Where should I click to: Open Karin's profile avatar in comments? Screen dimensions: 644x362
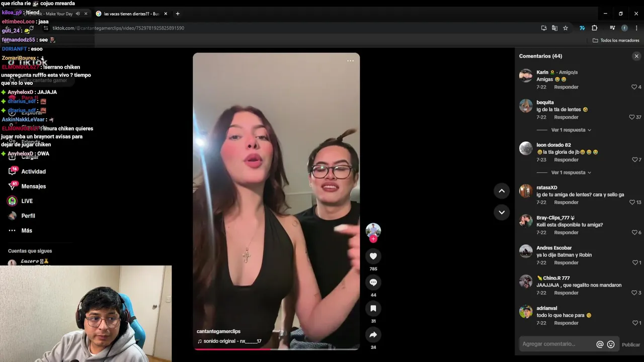(526, 75)
